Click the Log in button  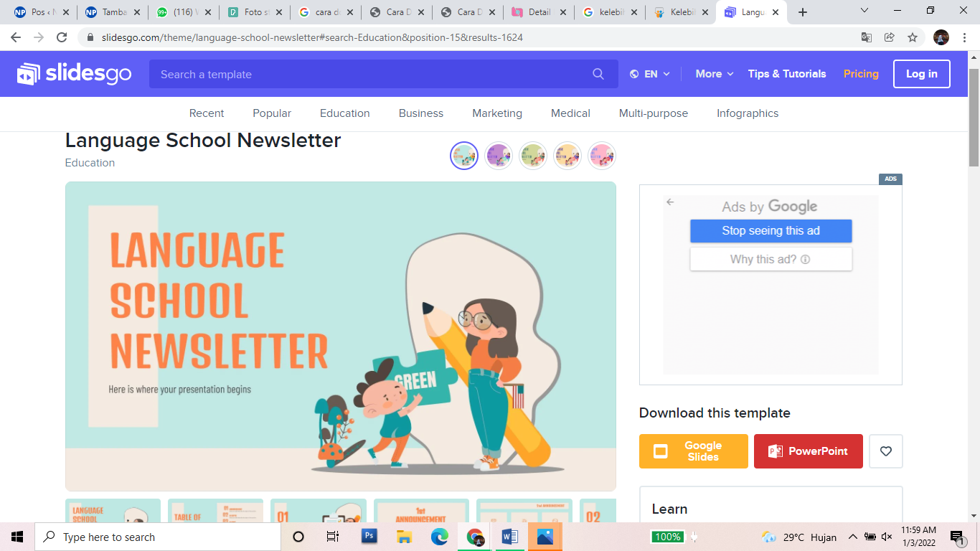pos(922,73)
